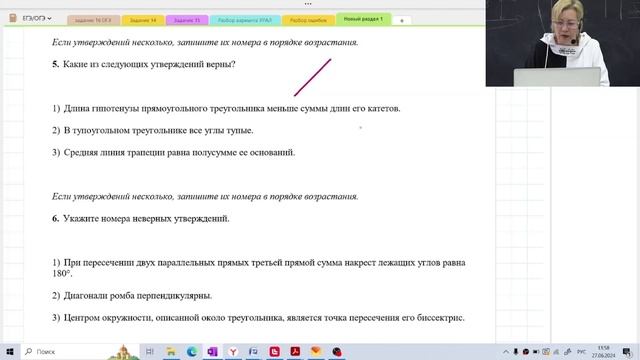This screenshot has width=640, height=360.
Task: Click the round red-black tray icon
Action: click(526, 352)
